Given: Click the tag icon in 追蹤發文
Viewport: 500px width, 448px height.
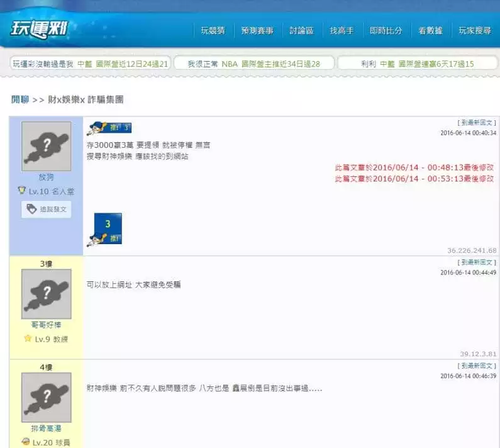Looking at the screenshot, I should 31,209.
